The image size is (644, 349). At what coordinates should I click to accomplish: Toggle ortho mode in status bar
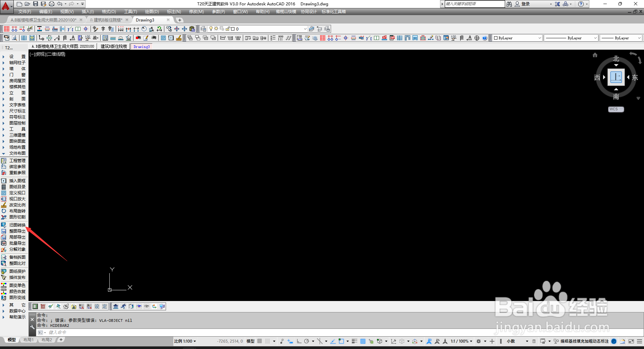[x=299, y=341]
